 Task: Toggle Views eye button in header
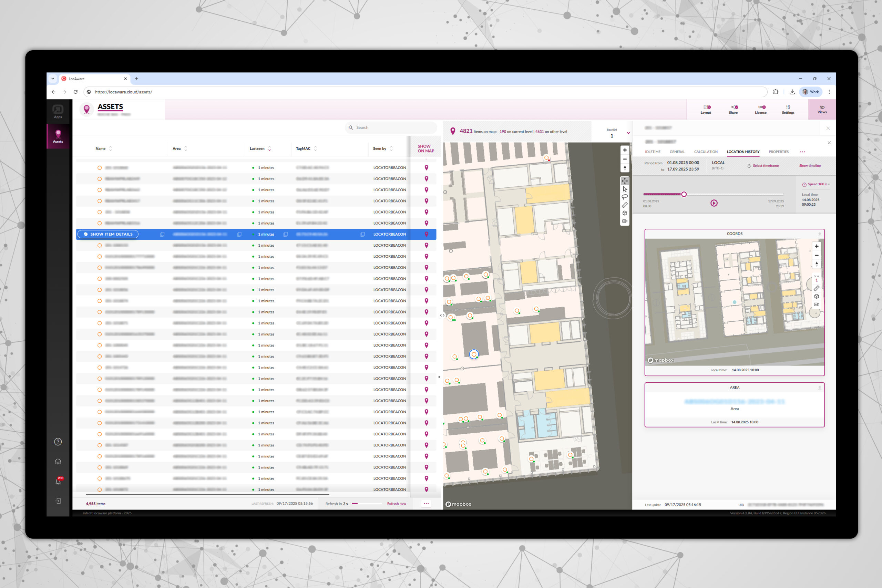point(822,109)
